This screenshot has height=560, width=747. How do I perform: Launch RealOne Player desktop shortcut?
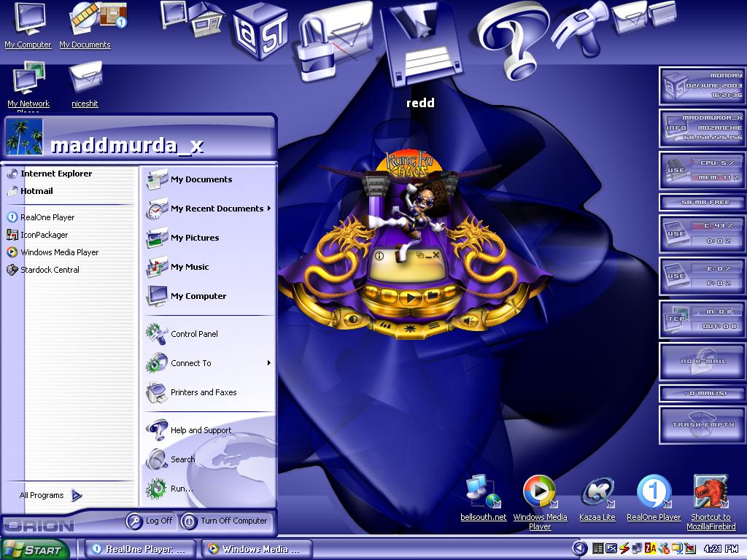[654, 498]
